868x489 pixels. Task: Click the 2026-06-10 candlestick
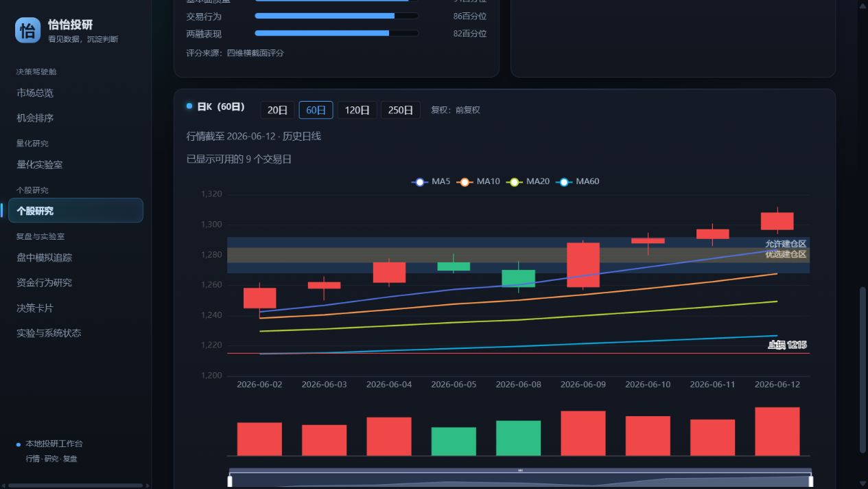pos(648,241)
